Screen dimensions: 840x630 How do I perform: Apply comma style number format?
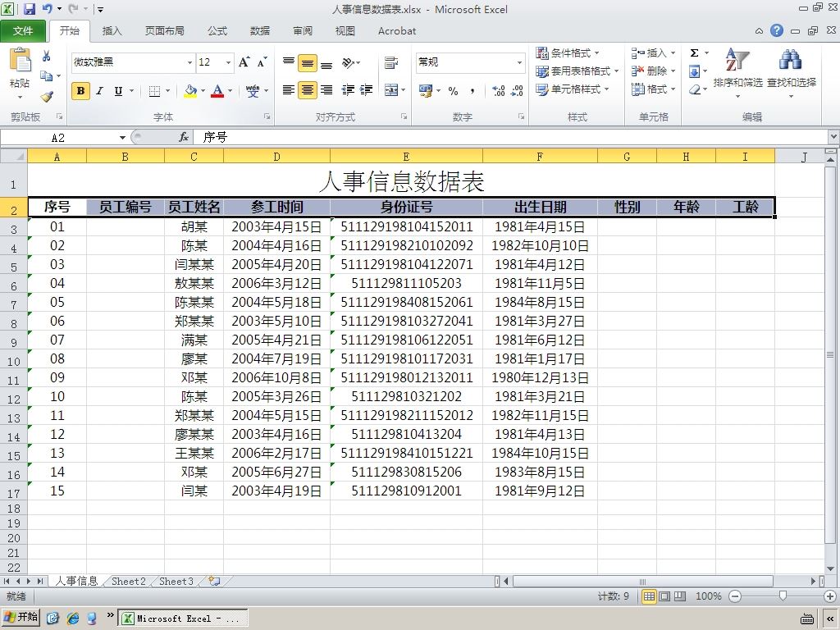pos(472,91)
